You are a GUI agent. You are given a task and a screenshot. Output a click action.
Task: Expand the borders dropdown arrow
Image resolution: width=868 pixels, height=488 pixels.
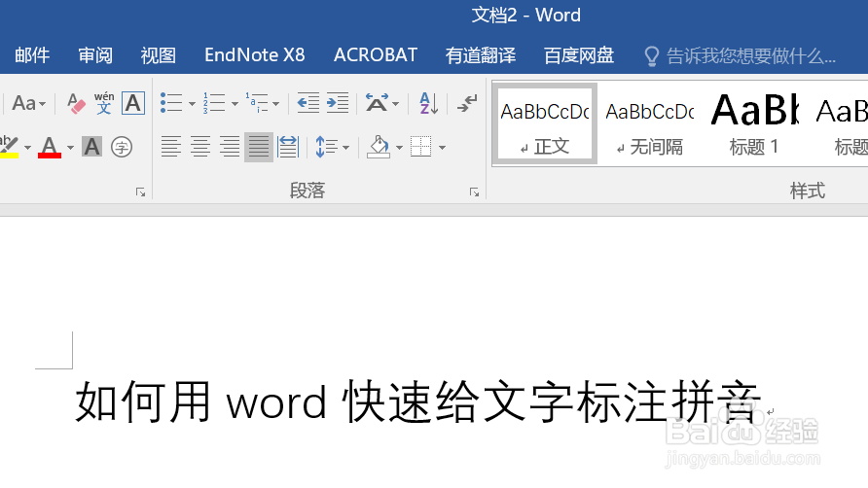pyautogui.click(x=442, y=148)
